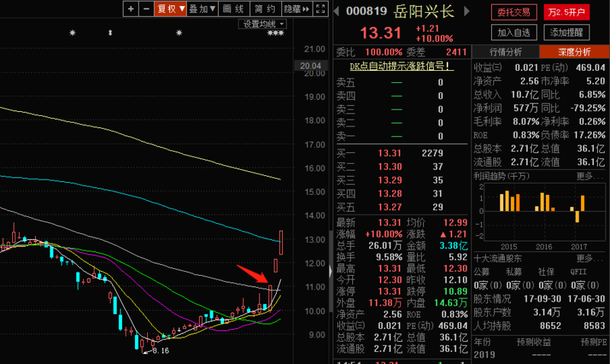Image resolution: width=610 pixels, height=364 pixels.
Task: Open the 叠加 overlay dropdown
Action: click(202, 9)
